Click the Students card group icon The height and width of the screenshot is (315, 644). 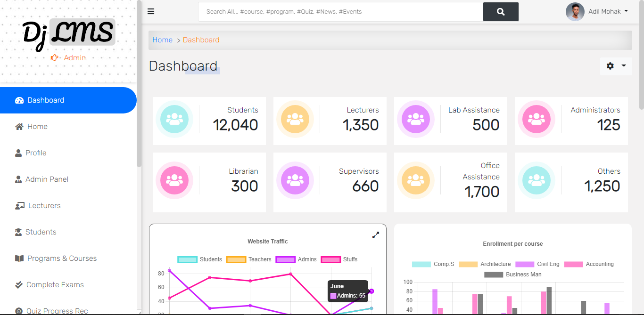[x=174, y=119]
